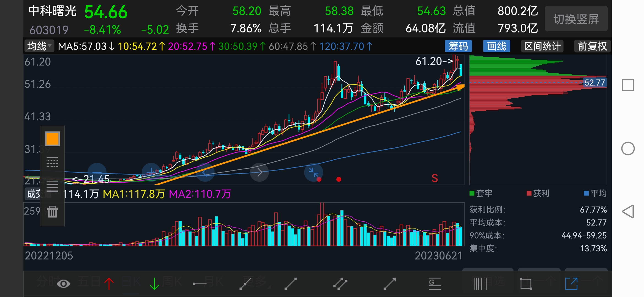Pick the orange line color swatch
This screenshot has height=297, width=644.
pos(52,139)
